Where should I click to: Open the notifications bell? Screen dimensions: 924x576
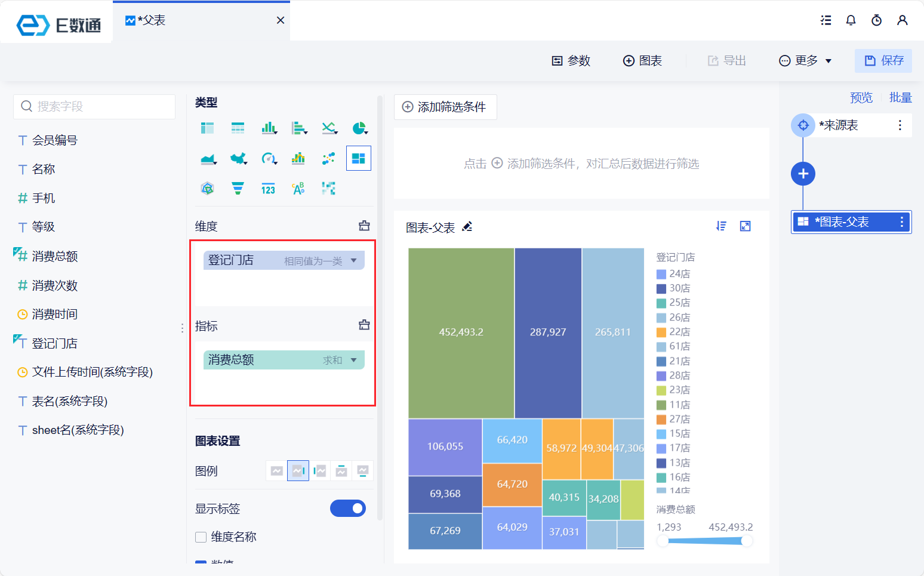pos(851,20)
